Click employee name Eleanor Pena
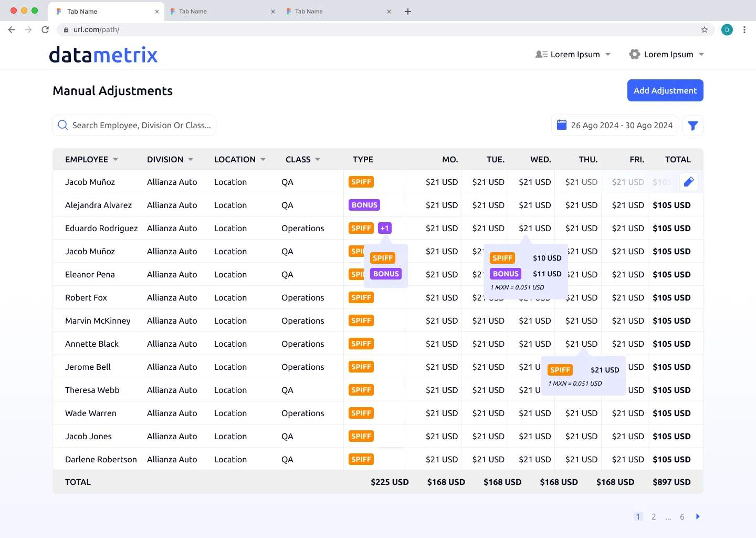This screenshot has width=756, height=538. point(90,274)
